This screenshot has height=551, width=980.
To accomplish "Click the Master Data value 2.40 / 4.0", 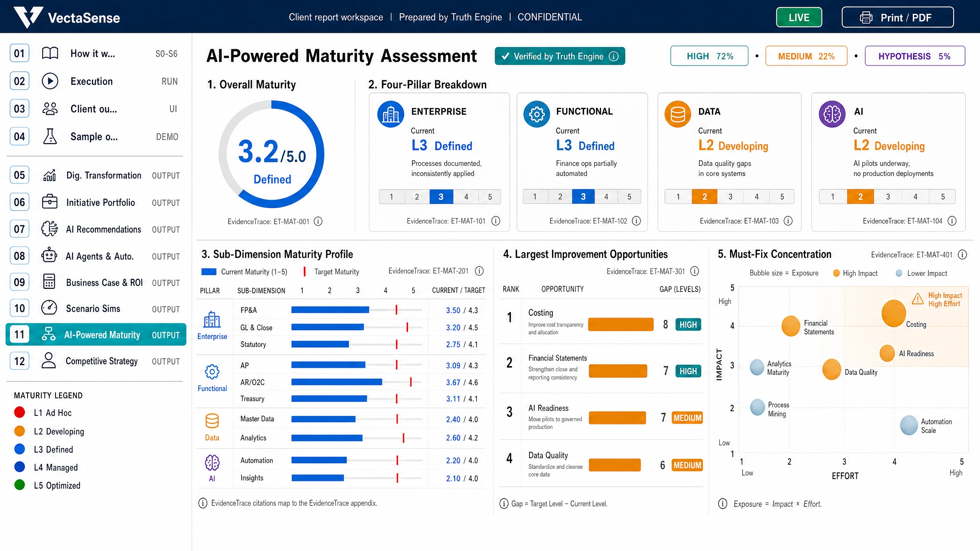I will (x=462, y=419).
